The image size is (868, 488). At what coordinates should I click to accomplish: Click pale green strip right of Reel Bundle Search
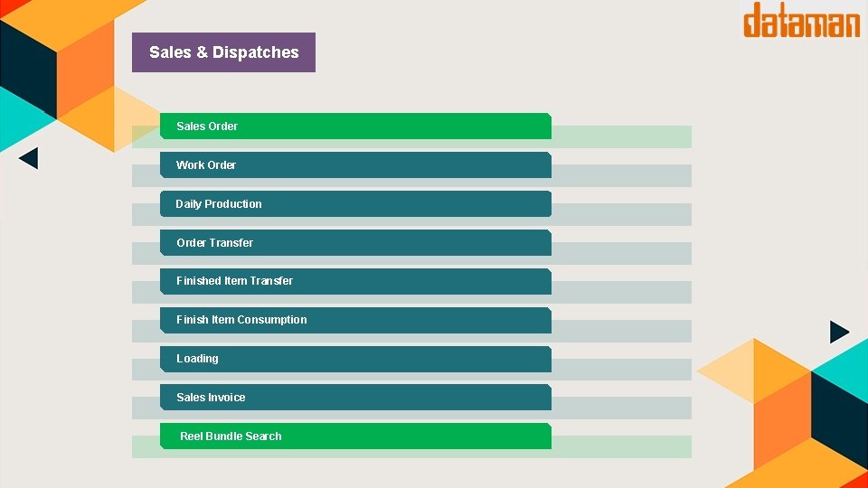621,446
